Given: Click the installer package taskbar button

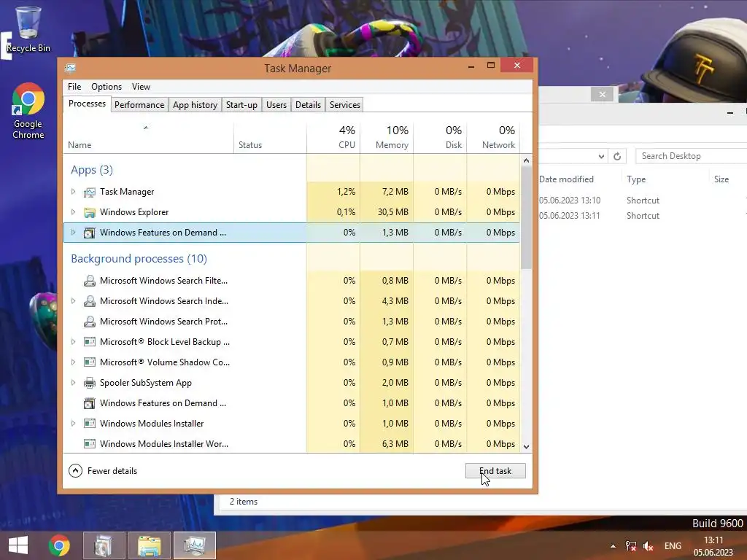Looking at the screenshot, I should (x=104, y=545).
